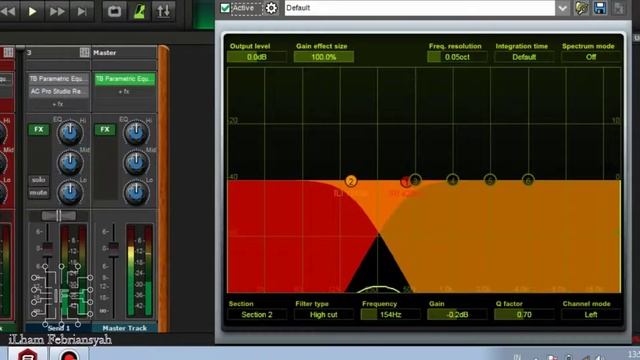Click the Master channel name header
This screenshot has height=360, width=640.
coord(104,53)
